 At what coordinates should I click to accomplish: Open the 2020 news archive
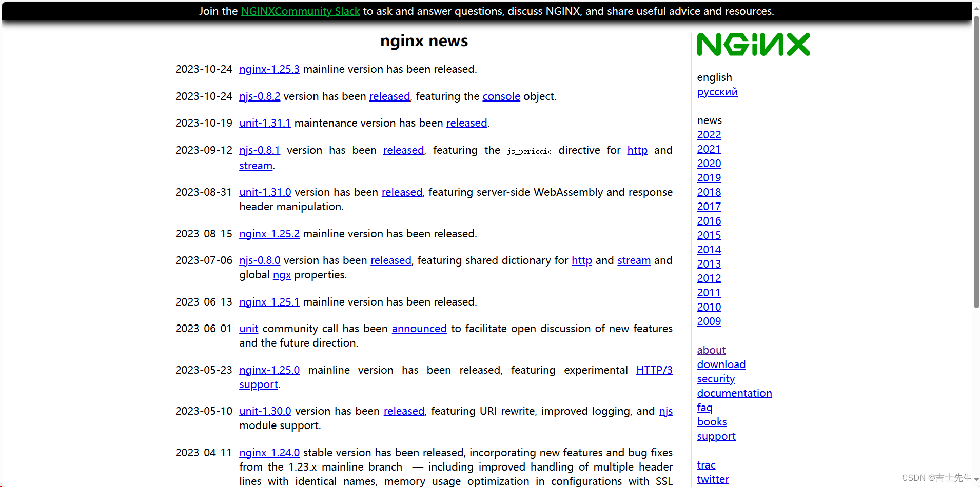click(709, 164)
